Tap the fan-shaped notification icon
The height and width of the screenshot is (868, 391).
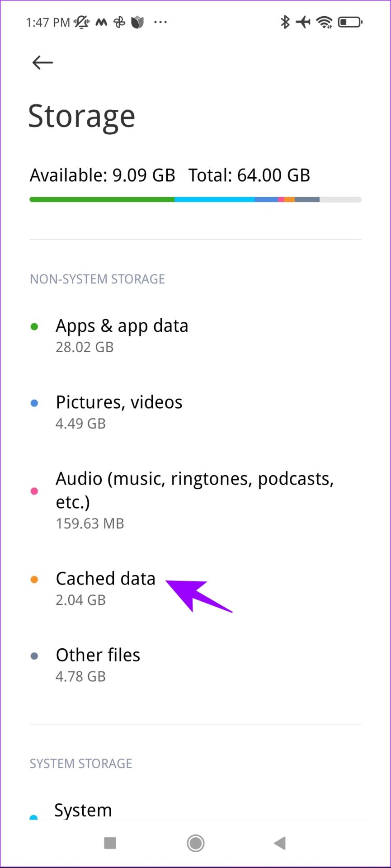[119, 21]
